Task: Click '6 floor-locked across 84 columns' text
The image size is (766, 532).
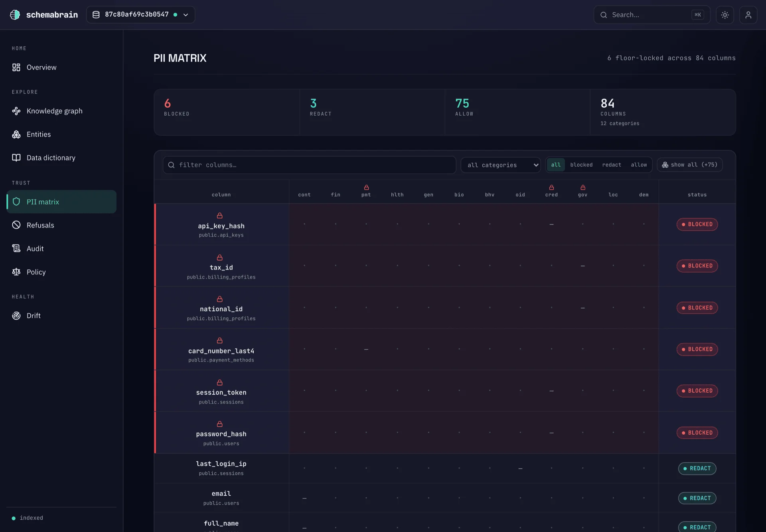Action: click(x=671, y=58)
